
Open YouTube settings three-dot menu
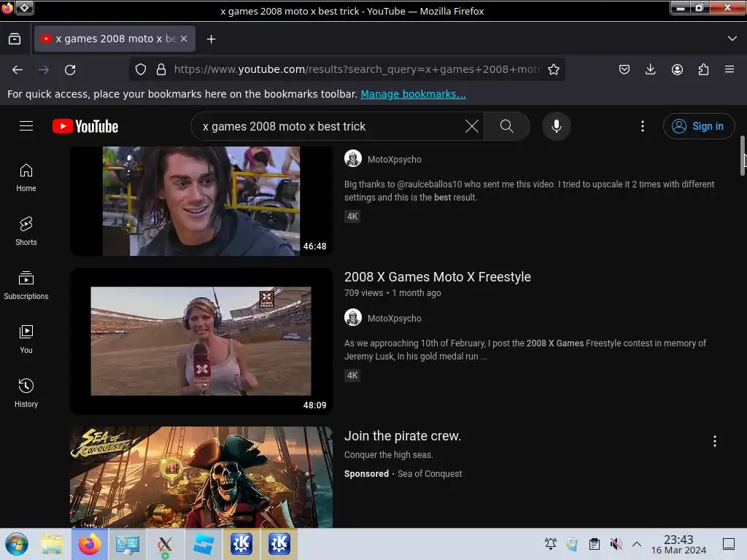click(642, 126)
